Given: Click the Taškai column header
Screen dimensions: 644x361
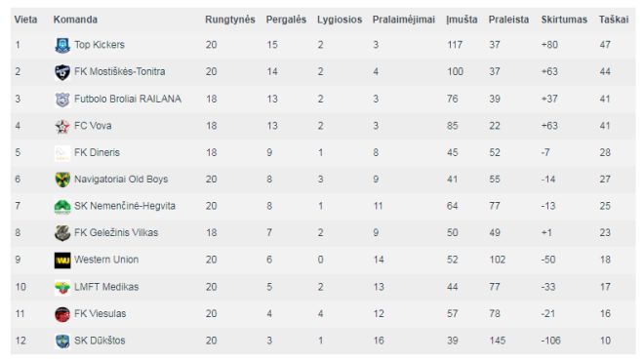Looking at the screenshot, I should pos(614,20).
